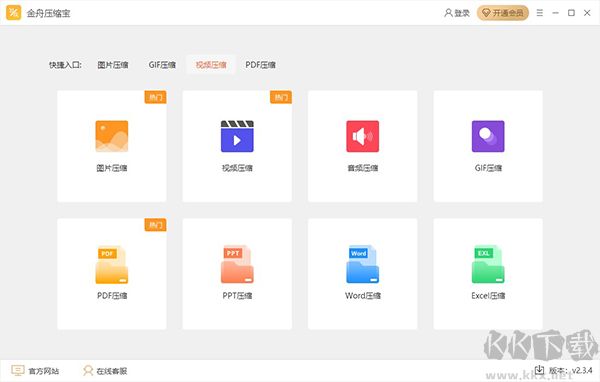600x382 pixels.
Task: Minimize the 金舟压缩宝 window
Action: [555, 13]
